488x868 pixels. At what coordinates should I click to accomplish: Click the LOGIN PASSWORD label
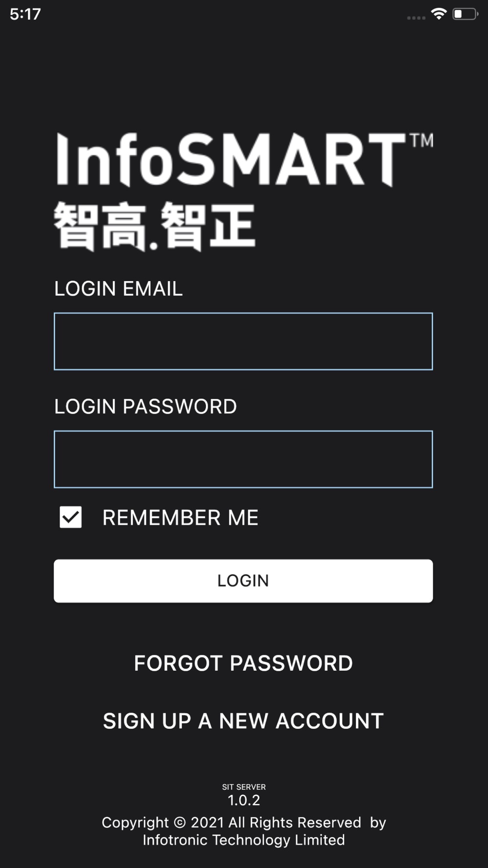[x=145, y=406]
